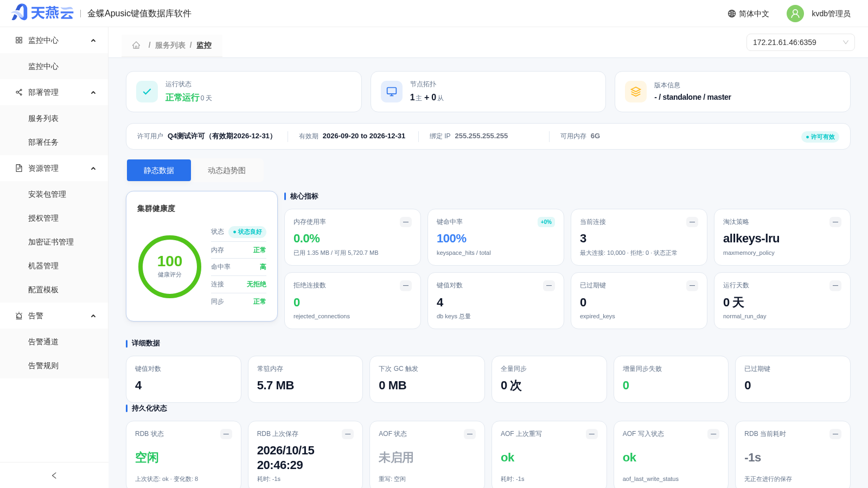Switch to the 静态数据 tab

click(x=159, y=170)
